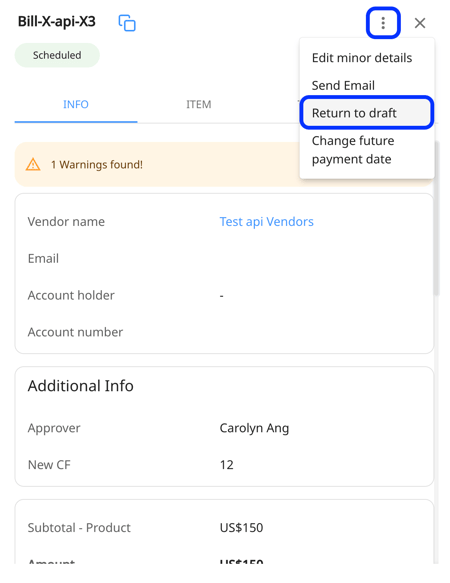Open the Test api Vendors link

tap(266, 222)
